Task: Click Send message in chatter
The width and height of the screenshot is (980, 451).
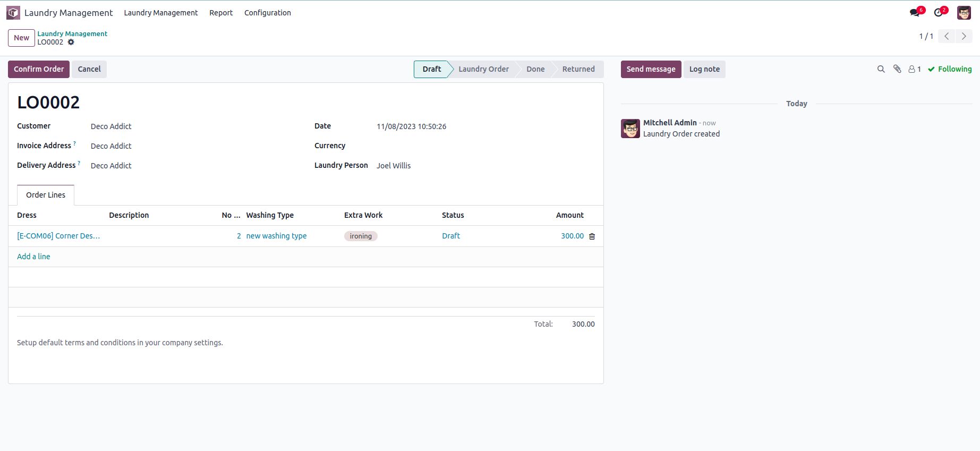Action: (651, 69)
